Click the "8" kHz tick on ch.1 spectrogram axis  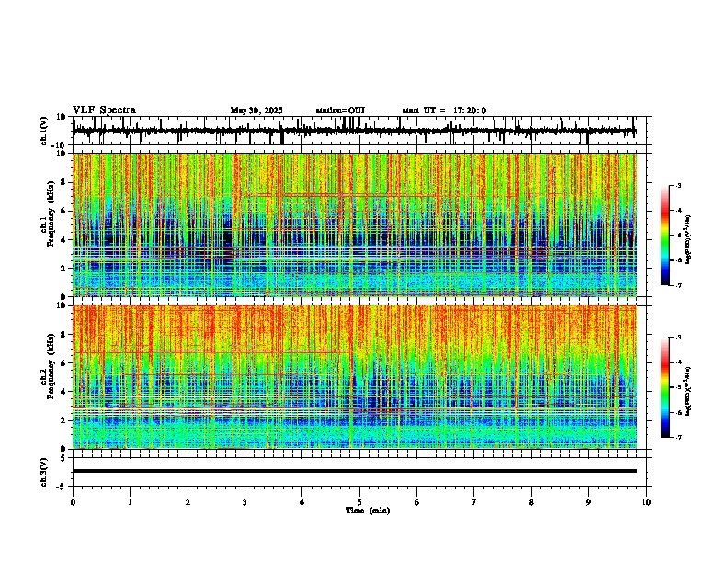point(64,182)
